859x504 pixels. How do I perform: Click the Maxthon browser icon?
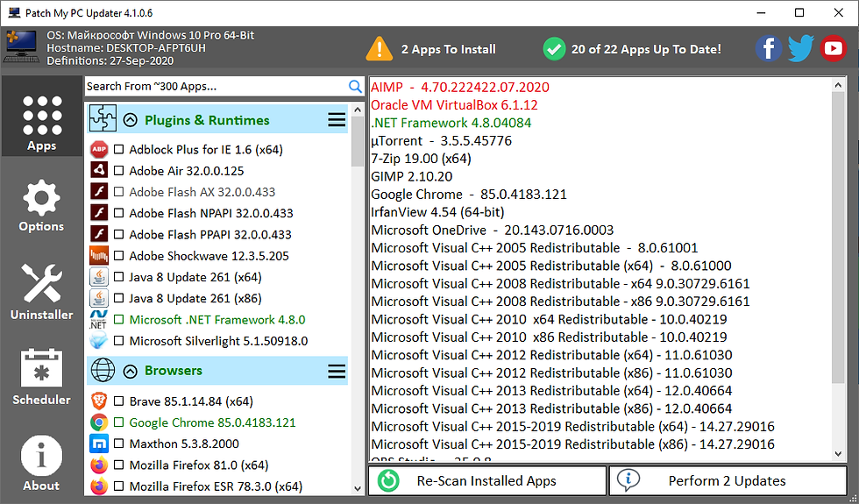[x=99, y=444]
